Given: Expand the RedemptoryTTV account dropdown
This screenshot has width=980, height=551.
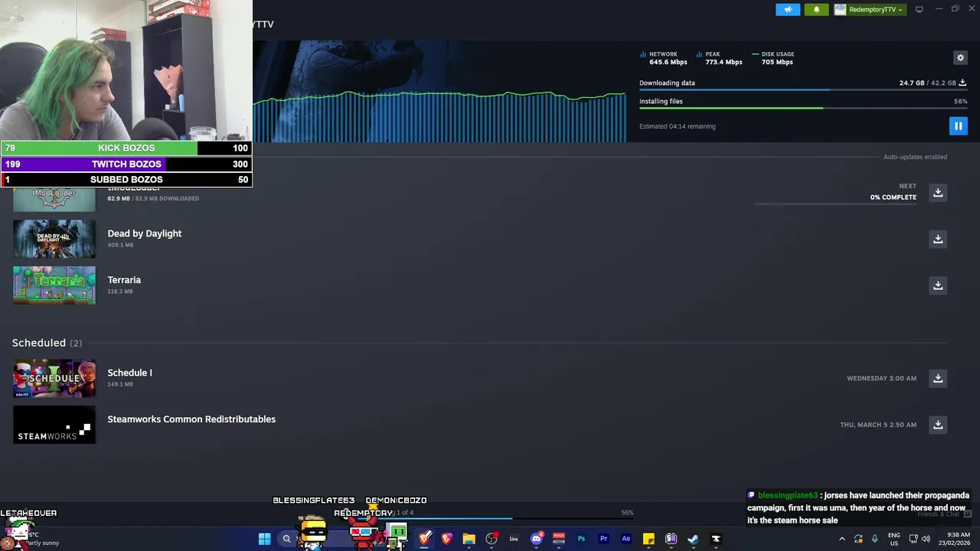Looking at the screenshot, I should click(x=870, y=9).
